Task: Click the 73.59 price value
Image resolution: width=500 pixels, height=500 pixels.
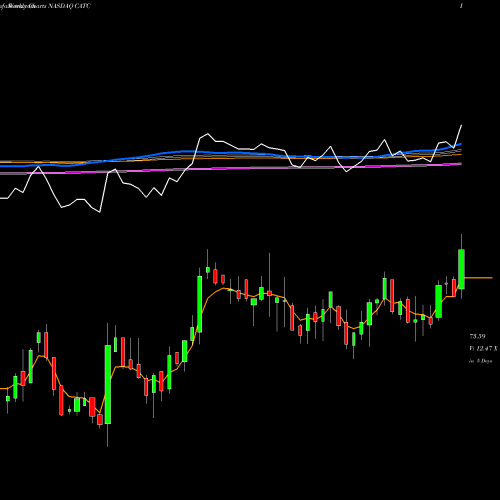Action: click(x=477, y=336)
